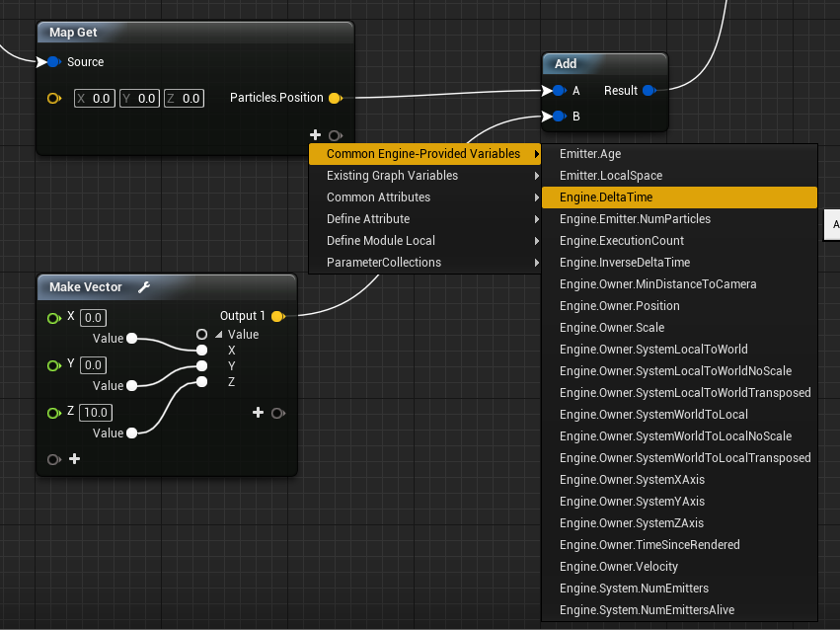Image resolution: width=840 pixels, height=630 pixels.
Task: Select the Result output pin on Add node
Action: pos(649,91)
